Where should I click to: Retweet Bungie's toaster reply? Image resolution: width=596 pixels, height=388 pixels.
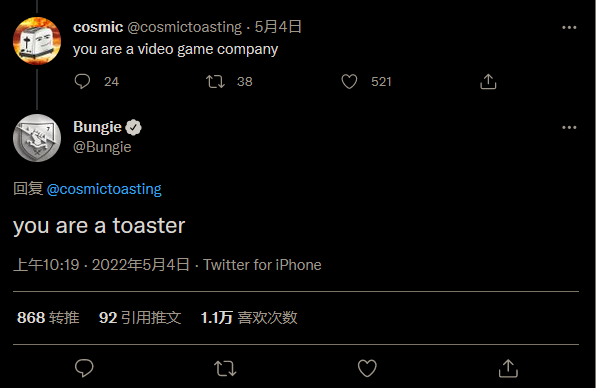click(x=225, y=368)
